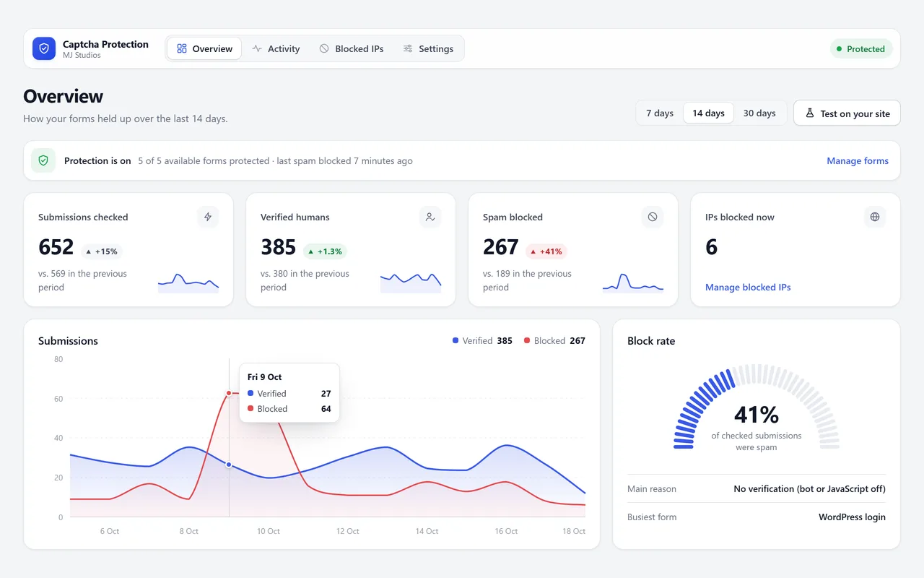Screen dimensions: 924x578
Task: Click the red Blocked point on 9 Oct
Action: [x=229, y=393]
